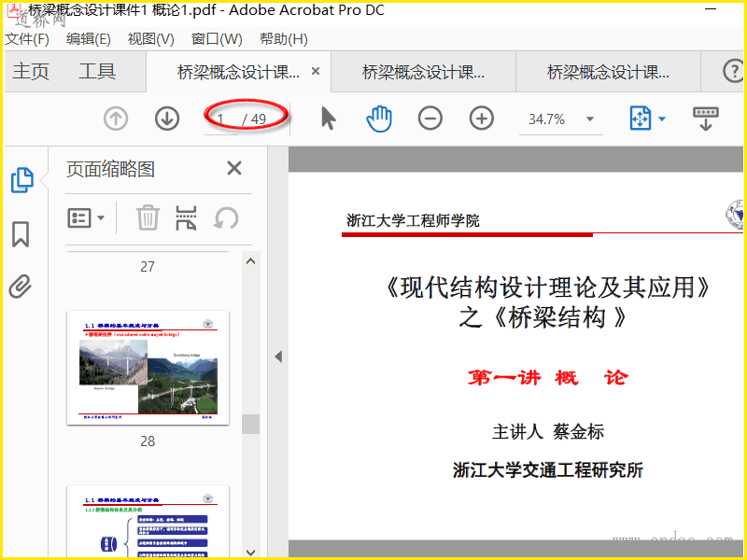The width and height of the screenshot is (747, 560).
Task: Switch to second 桥梁概念设计课 document tab
Action: coord(423,72)
